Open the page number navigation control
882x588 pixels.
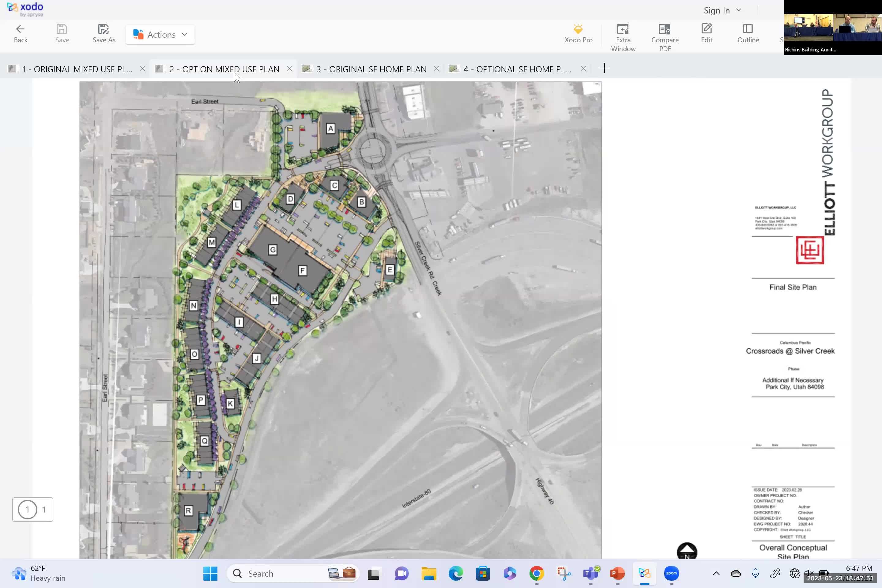click(x=33, y=509)
